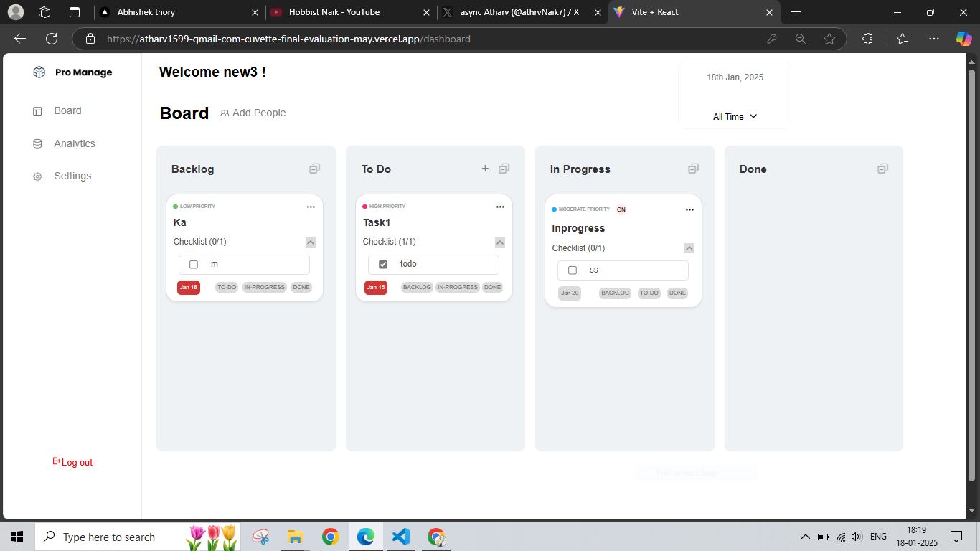This screenshot has height=551, width=980.
Task: Click Add People next to Board
Action: [253, 113]
